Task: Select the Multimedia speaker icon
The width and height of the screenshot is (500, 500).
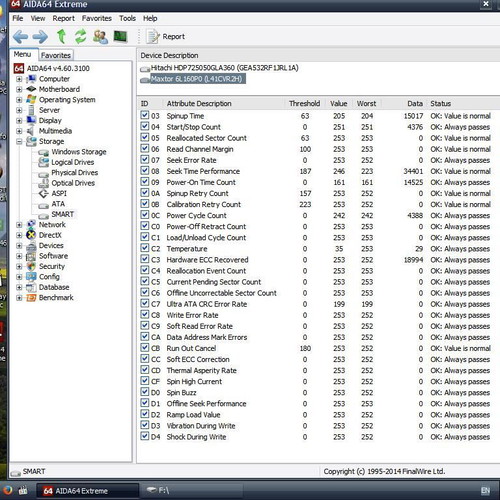Action: pos(31,131)
